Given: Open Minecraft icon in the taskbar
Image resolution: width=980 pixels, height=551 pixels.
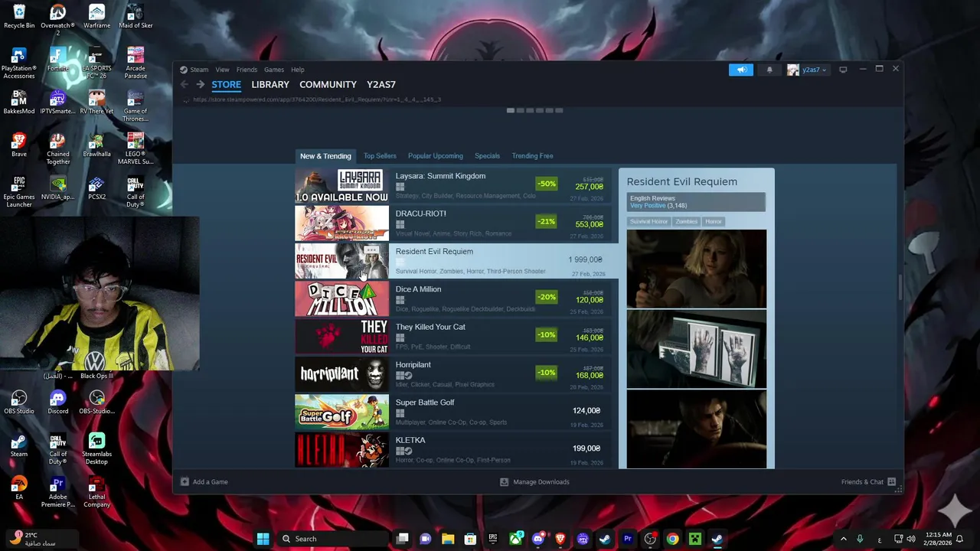Looking at the screenshot, I should coord(694,539).
